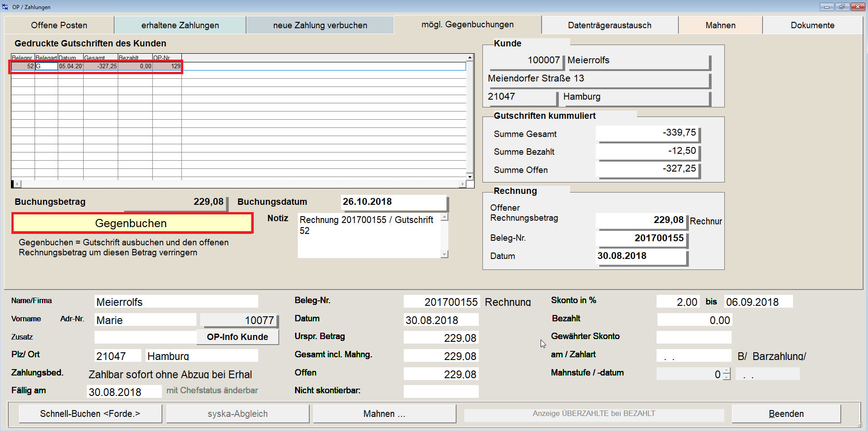
Task: Select the mögl. Gegenbuchungen tab
Action: click(x=467, y=25)
